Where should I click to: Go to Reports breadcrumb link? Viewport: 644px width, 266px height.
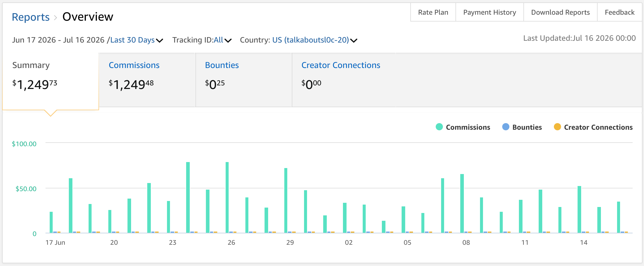31,17
